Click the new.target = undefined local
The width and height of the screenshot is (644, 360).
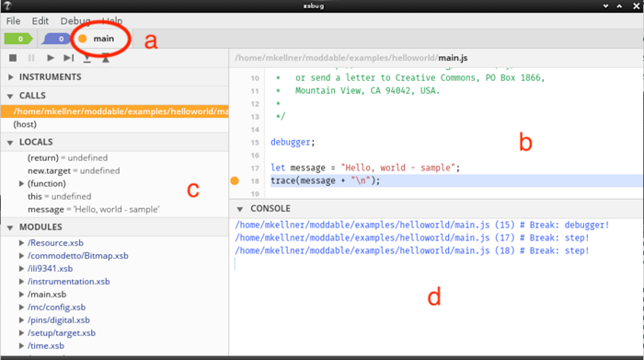click(x=74, y=171)
